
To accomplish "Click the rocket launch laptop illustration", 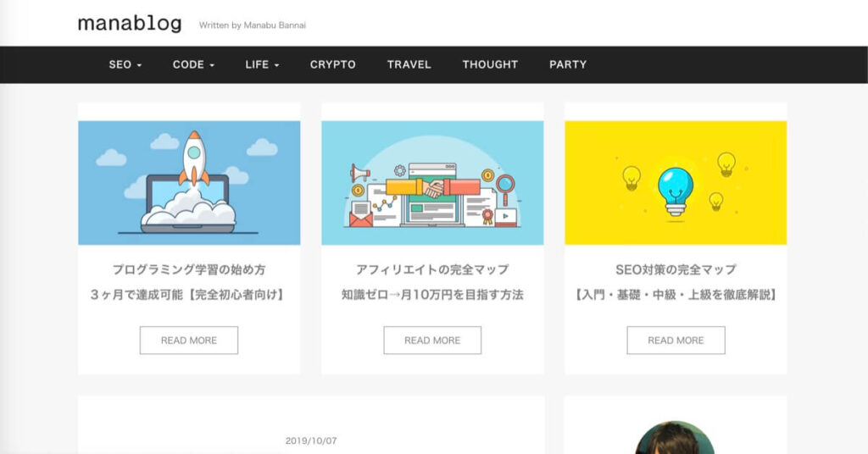I will [189, 183].
